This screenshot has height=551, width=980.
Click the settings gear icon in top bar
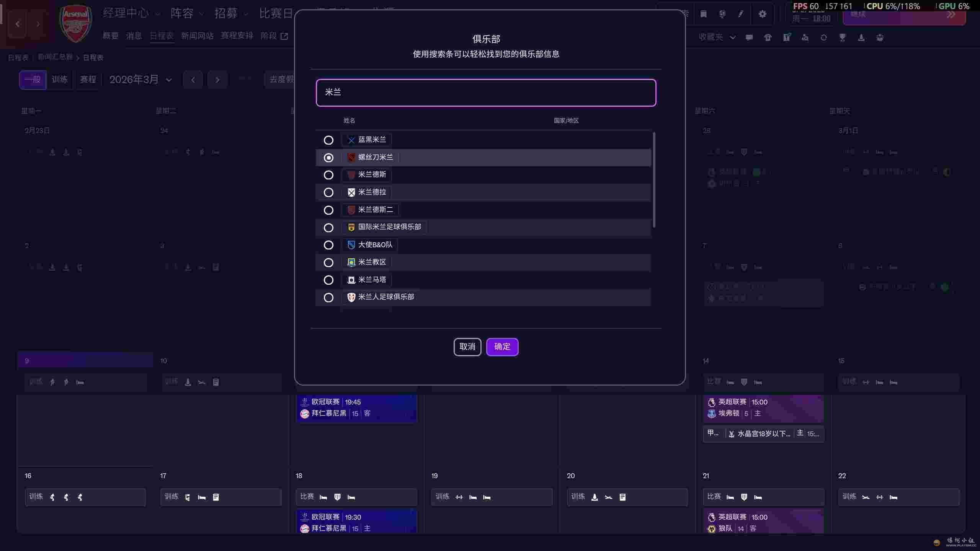pyautogui.click(x=762, y=14)
